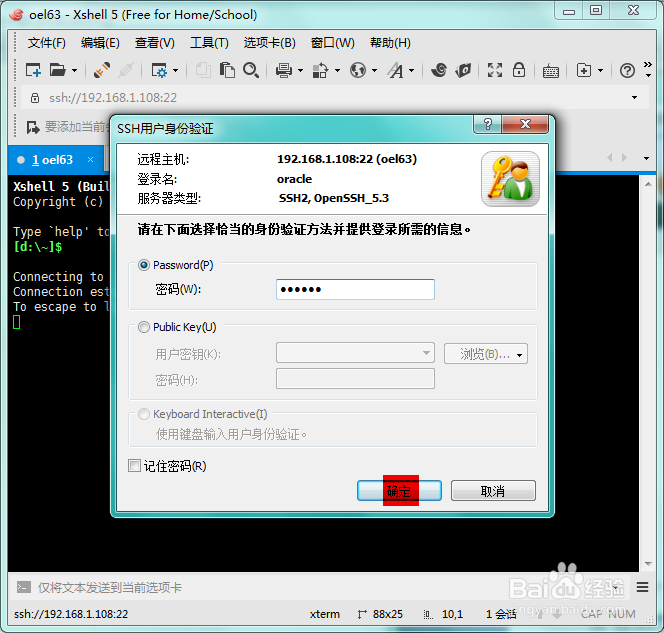Click the new tab plus icon

584,70
